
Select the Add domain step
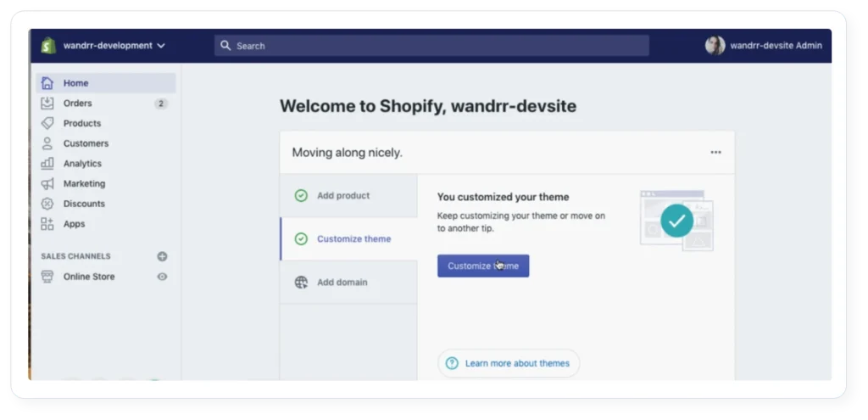coord(348,282)
